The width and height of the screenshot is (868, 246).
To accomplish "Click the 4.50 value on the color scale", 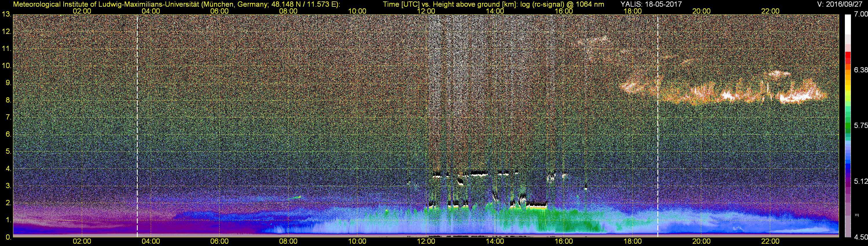I will point(861,237).
